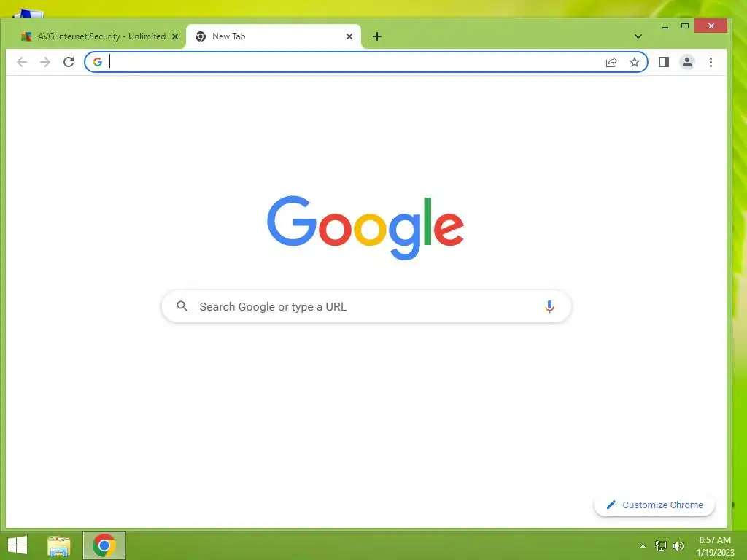Expand the tab search chevron

click(x=638, y=36)
